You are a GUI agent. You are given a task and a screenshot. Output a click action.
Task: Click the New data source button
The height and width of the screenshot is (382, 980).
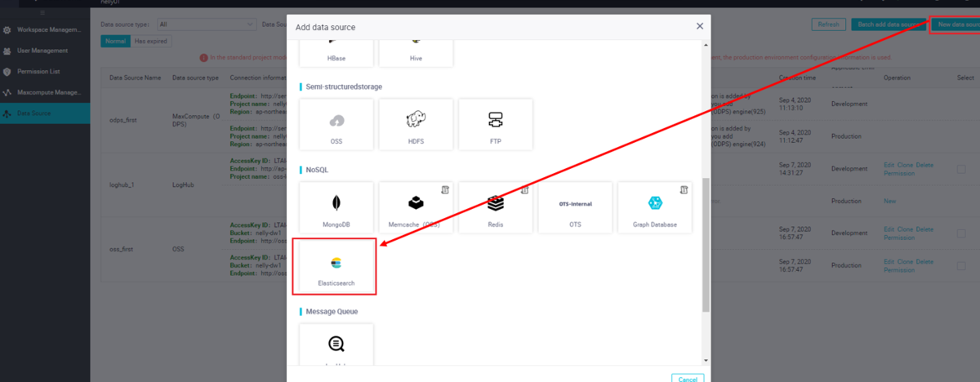pos(955,24)
